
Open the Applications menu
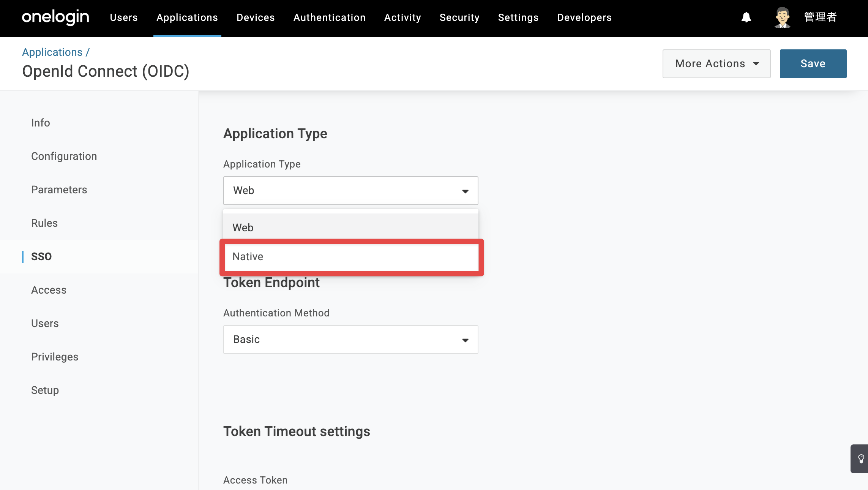pyautogui.click(x=187, y=17)
